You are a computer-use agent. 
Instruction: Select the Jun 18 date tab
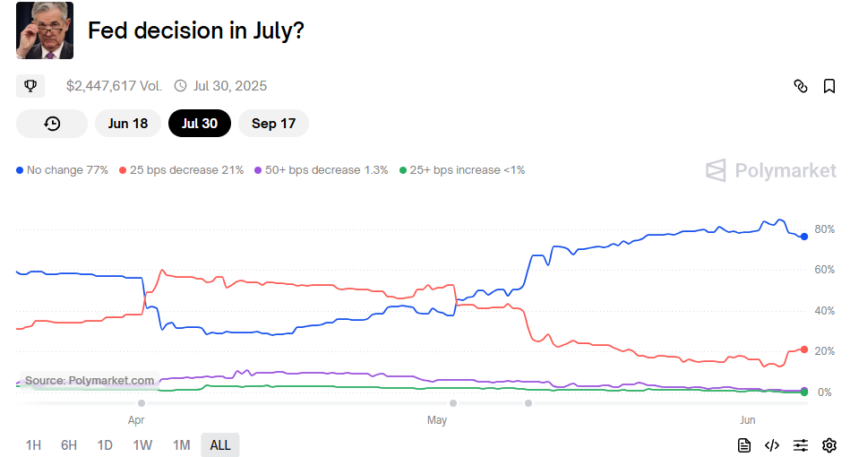coord(128,124)
